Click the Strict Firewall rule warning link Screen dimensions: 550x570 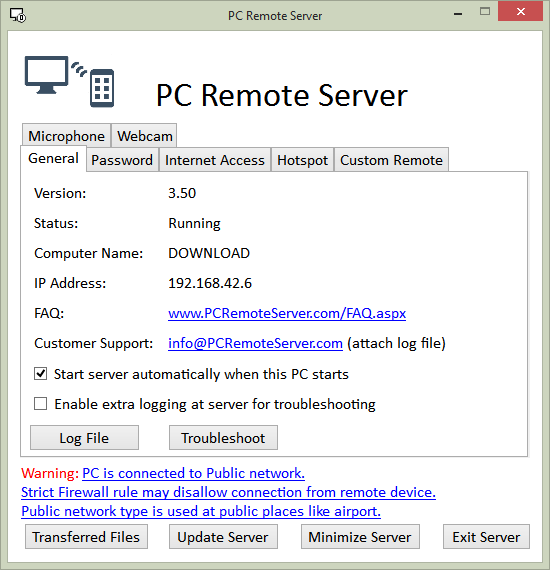[228, 492]
